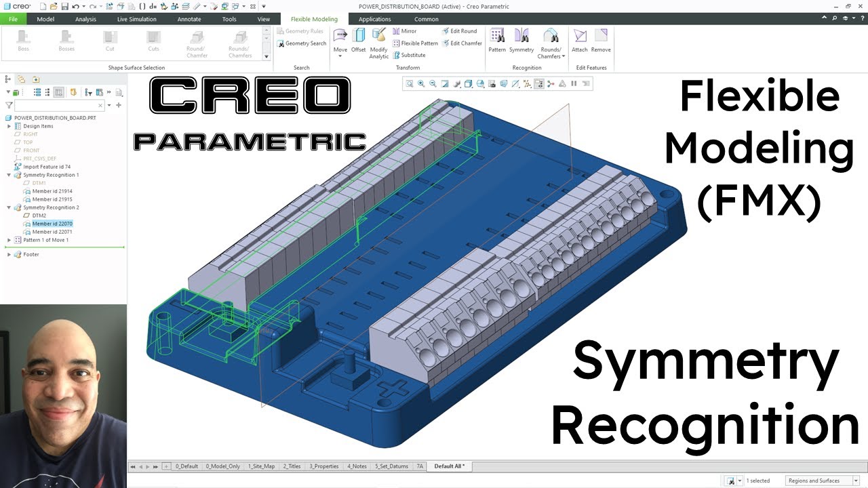Open the View ribbon tab
Viewport: 868px width, 488px height.
[x=264, y=19]
